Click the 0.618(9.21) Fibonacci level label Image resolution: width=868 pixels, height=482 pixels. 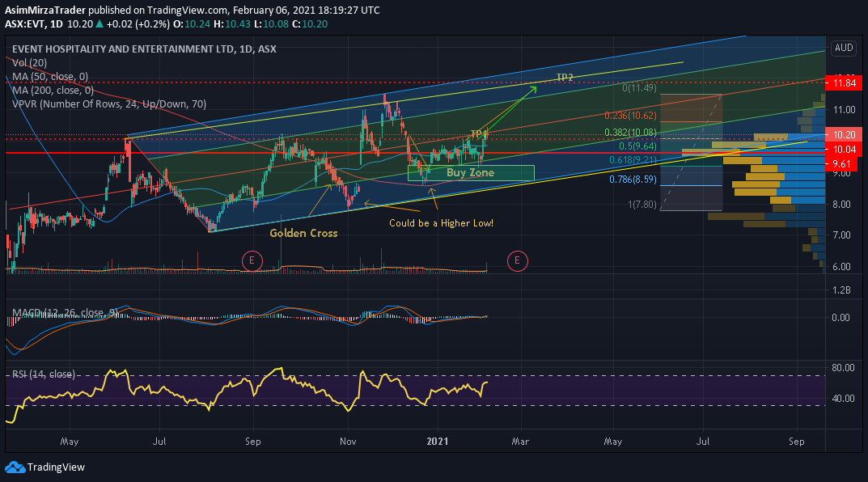click(633, 160)
